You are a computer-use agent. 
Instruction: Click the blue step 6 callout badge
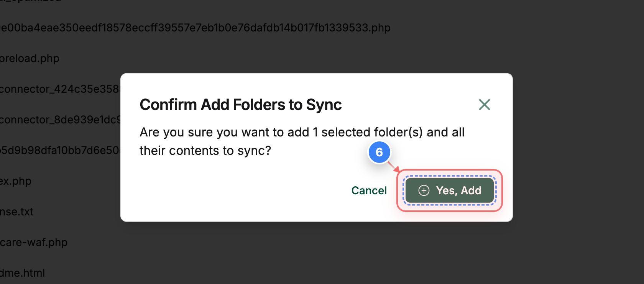(x=379, y=152)
